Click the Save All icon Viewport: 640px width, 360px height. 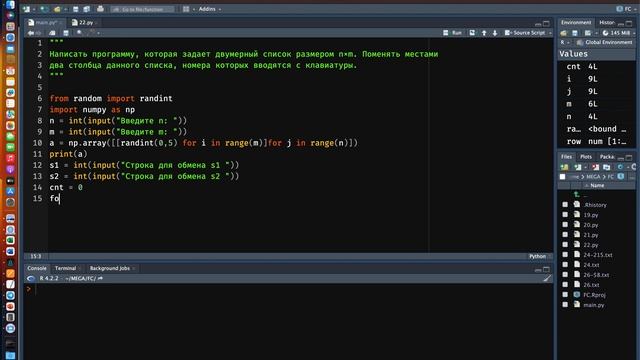point(86,9)
